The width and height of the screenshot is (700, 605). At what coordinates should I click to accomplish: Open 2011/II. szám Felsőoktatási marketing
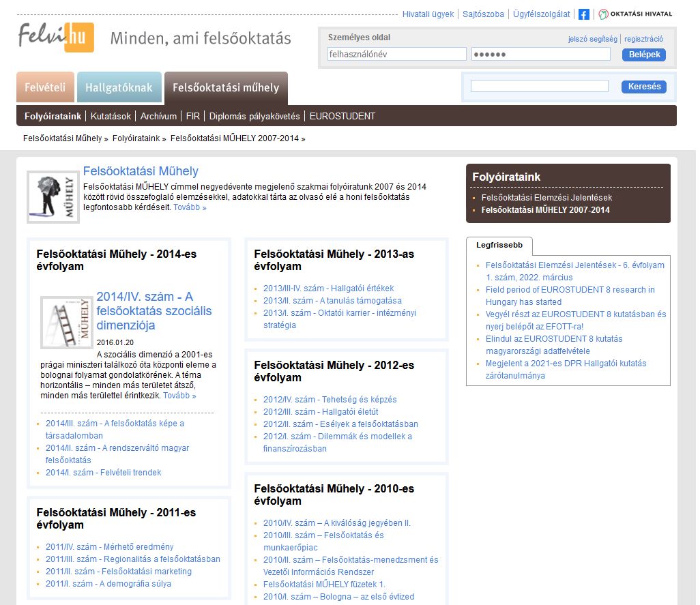click(118, 571)
